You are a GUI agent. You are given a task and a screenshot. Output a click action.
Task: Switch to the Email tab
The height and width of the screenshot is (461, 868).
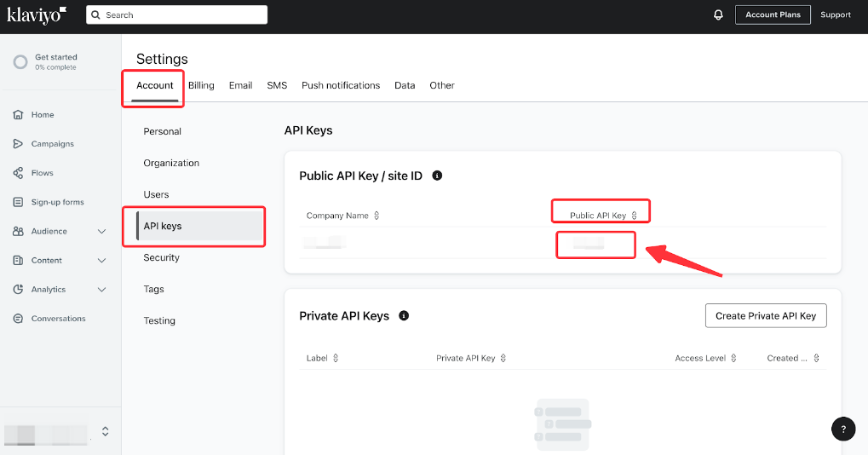pos(241,85)
